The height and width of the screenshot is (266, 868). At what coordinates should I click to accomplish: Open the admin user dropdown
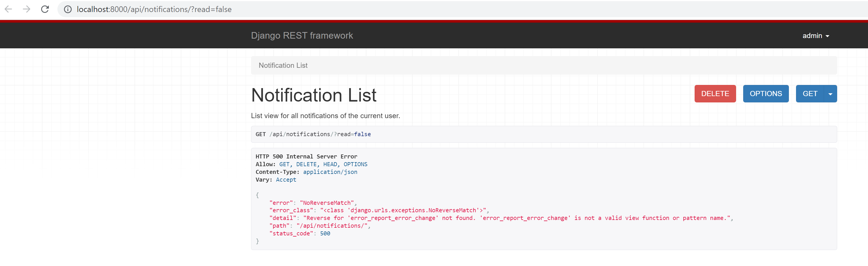point(815,36)
